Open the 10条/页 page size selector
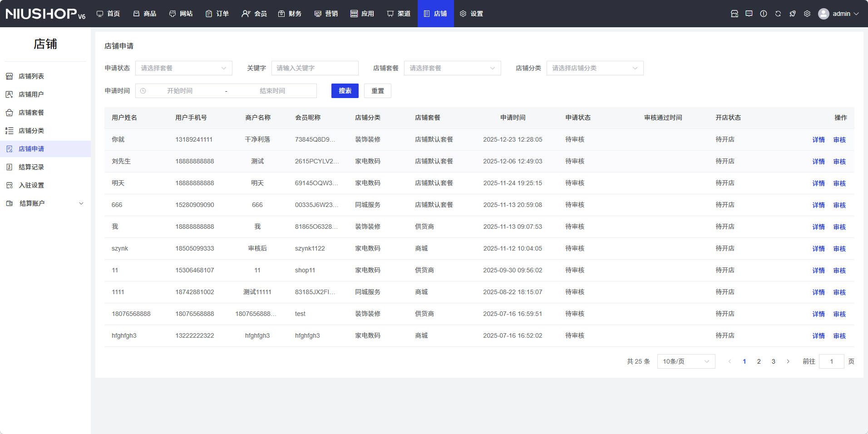 686,361
